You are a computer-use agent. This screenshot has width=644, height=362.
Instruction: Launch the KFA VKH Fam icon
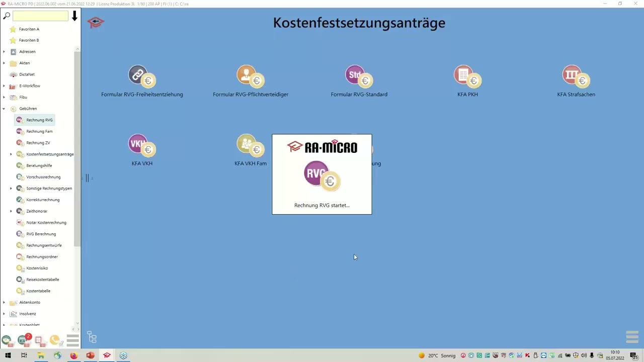point(251,146)
